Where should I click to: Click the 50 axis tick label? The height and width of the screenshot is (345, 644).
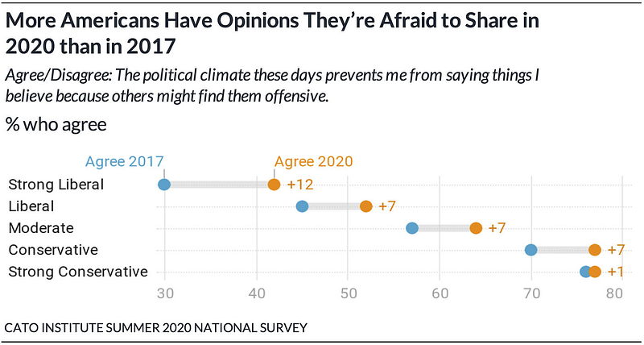click(x=348, y=295)
